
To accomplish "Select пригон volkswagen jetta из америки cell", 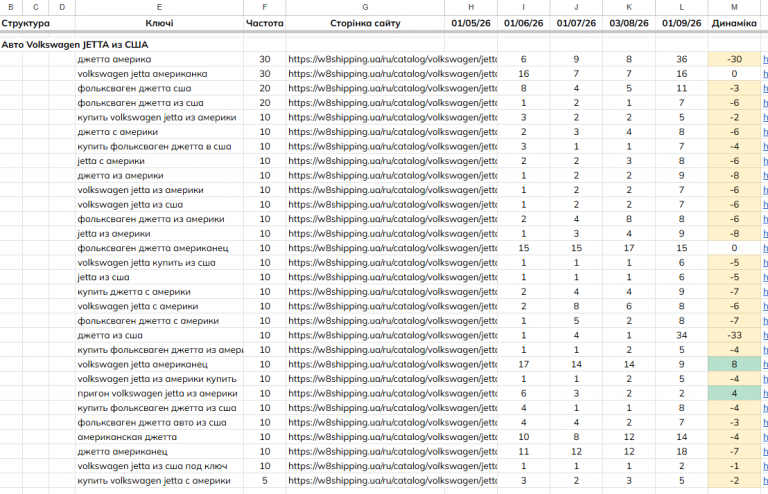I will (157, 393).
